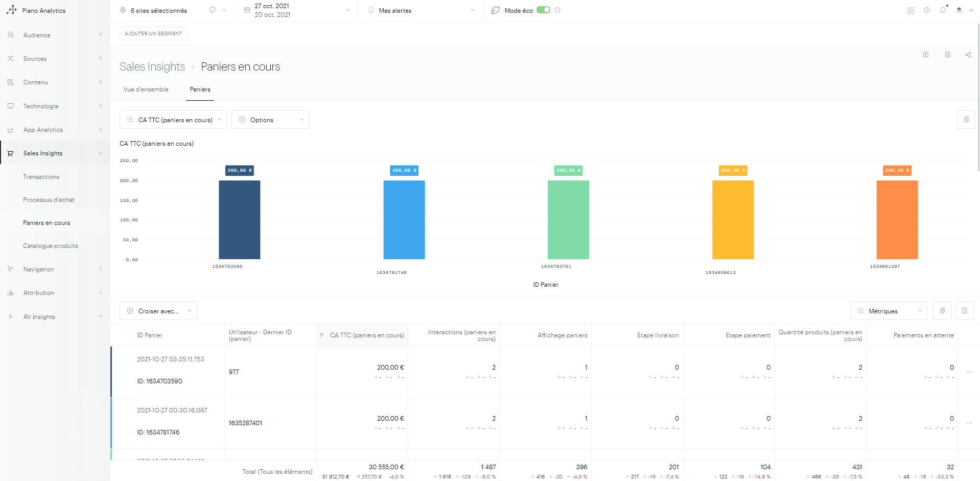Export the table using the download icon
The width and height of the screenshot is (980, 481).
point(964,311)
